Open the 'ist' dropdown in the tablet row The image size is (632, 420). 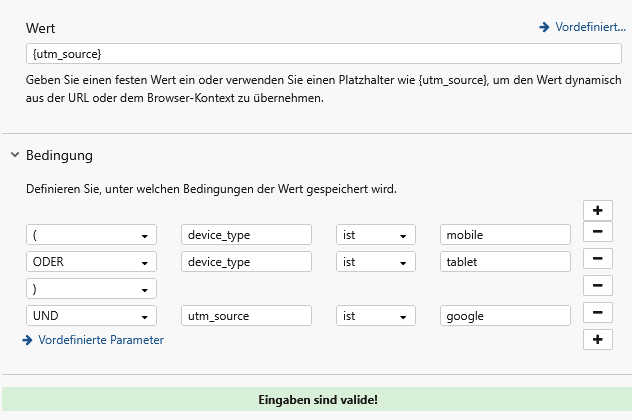tap(375, 261)
